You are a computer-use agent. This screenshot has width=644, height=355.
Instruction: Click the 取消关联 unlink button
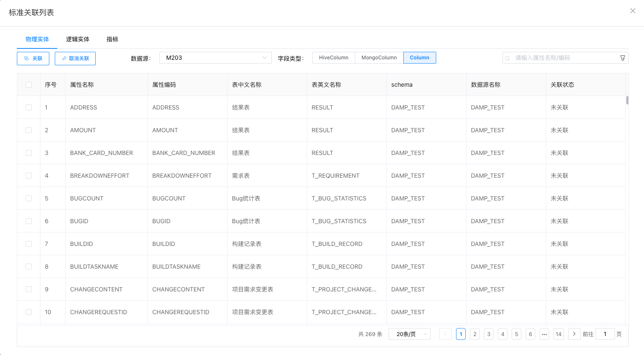point(75,59)
